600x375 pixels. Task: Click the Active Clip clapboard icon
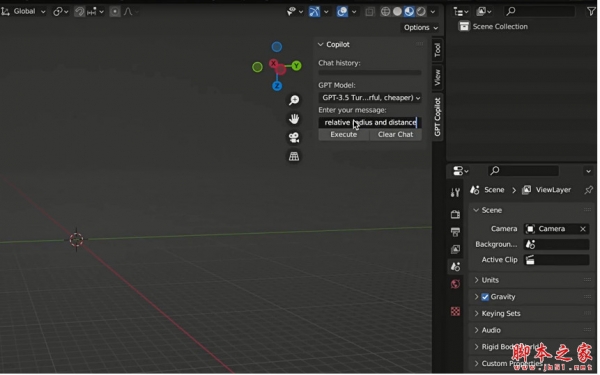[531, 261]
